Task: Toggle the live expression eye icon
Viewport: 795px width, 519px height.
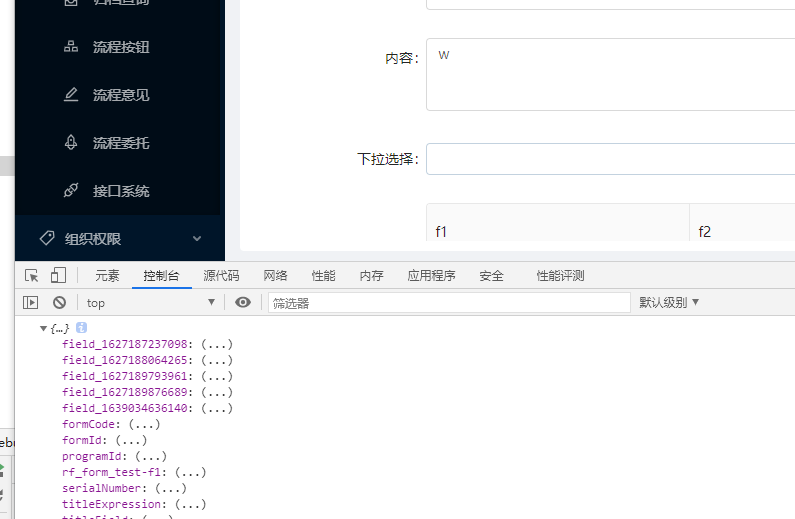Action: (x=243, y=303)
